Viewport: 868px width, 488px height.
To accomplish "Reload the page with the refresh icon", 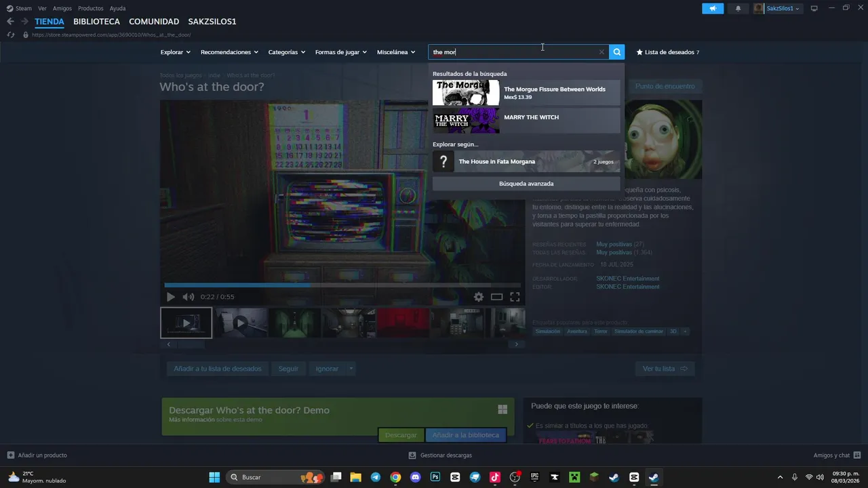I will (11, 35).
